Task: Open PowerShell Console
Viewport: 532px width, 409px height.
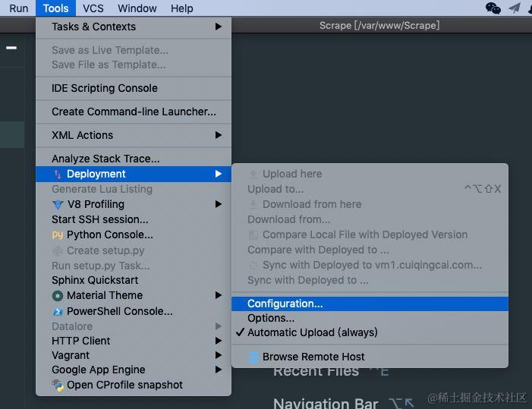Action: pyautogui.click(x=134, y=311)
